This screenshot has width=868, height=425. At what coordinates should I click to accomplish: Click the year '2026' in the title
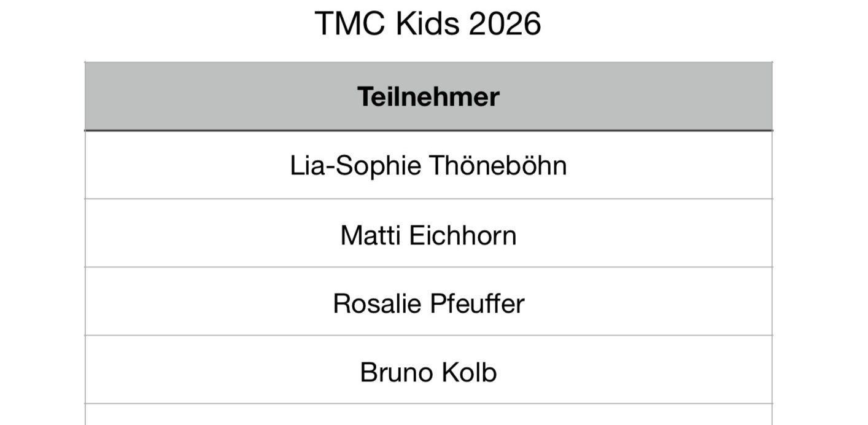pos(505,24)
